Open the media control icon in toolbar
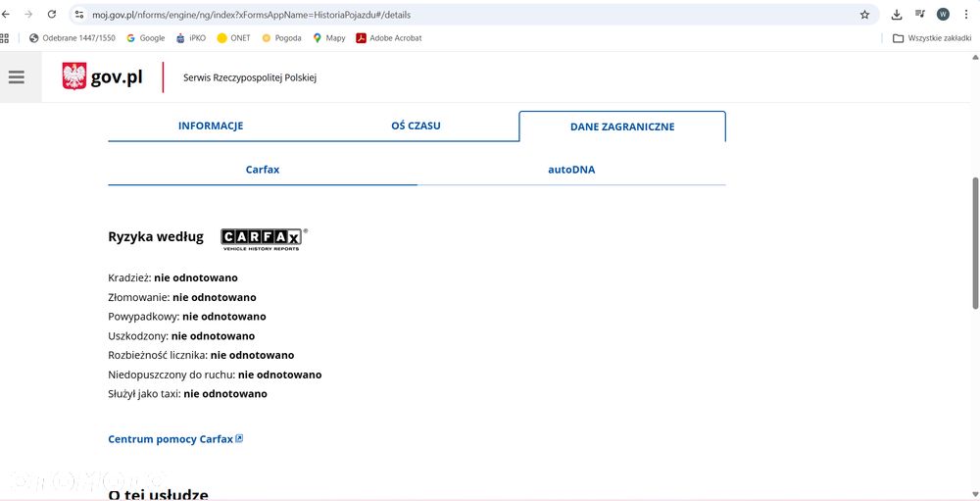The image size is (980, 501). [920, 15]
